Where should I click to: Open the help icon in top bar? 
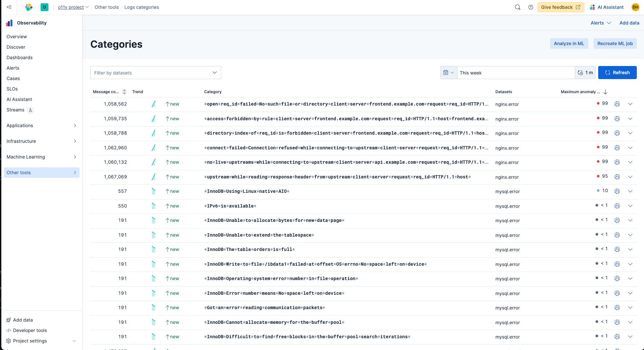point(531,7)
